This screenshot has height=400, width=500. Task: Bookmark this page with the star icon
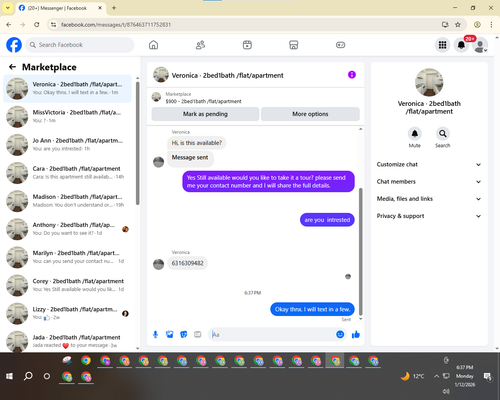click(x=458, y=24)
